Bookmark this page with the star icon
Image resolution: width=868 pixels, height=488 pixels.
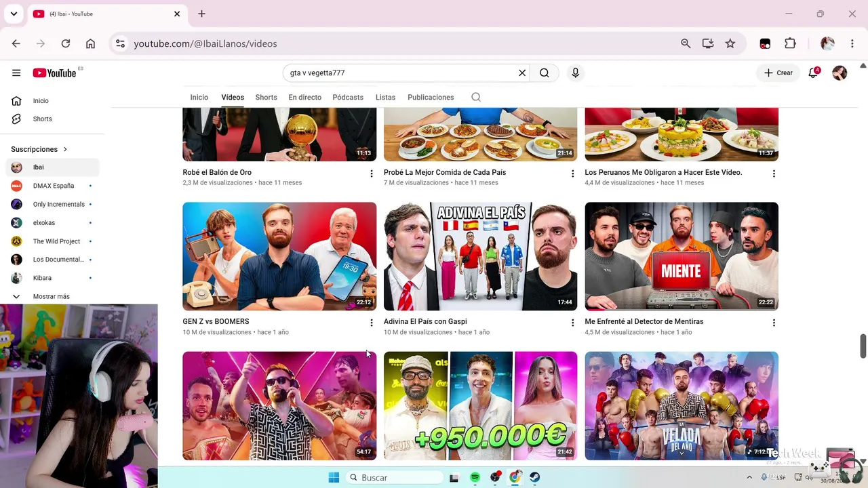[730, 43]
